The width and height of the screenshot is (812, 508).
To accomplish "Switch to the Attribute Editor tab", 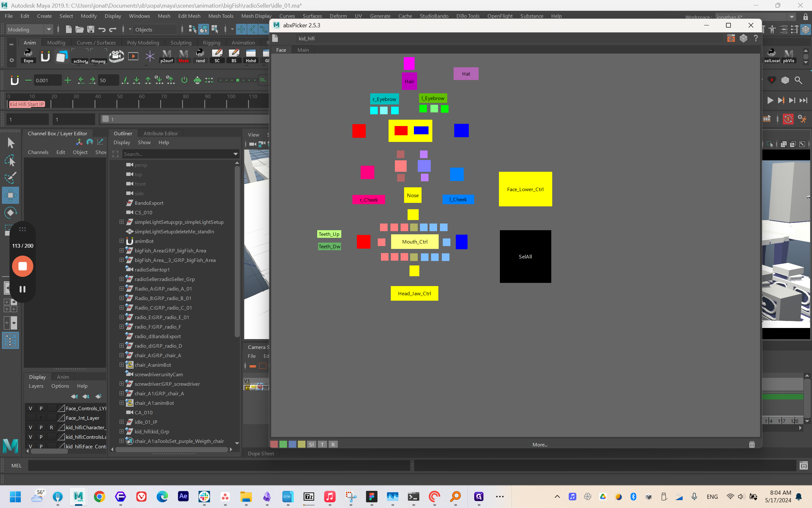I will click(x=161, y=133).
